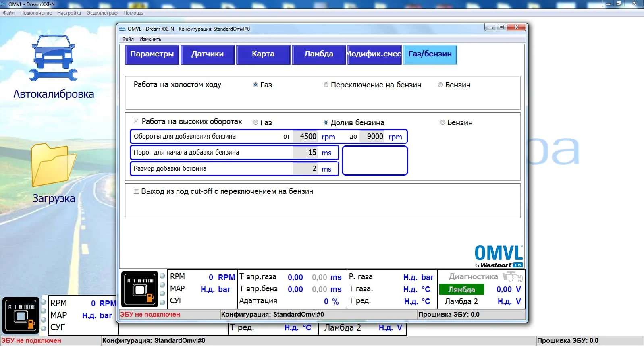Switch to the Датчики tab

tap(208, 54)
